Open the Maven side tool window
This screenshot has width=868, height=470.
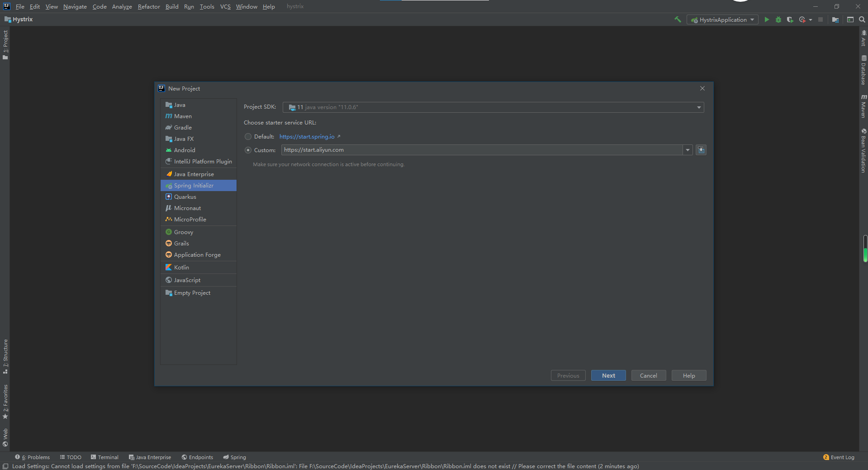863,106
